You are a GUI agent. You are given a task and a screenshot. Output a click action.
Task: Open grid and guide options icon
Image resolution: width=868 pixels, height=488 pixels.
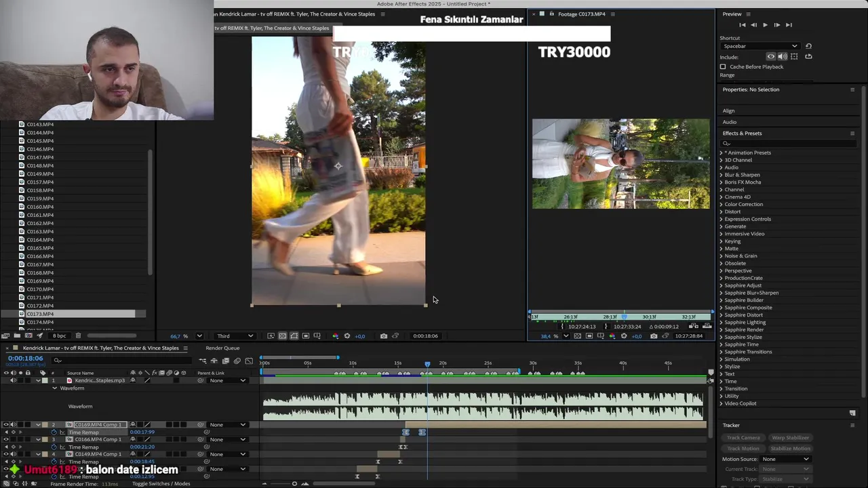317,336
